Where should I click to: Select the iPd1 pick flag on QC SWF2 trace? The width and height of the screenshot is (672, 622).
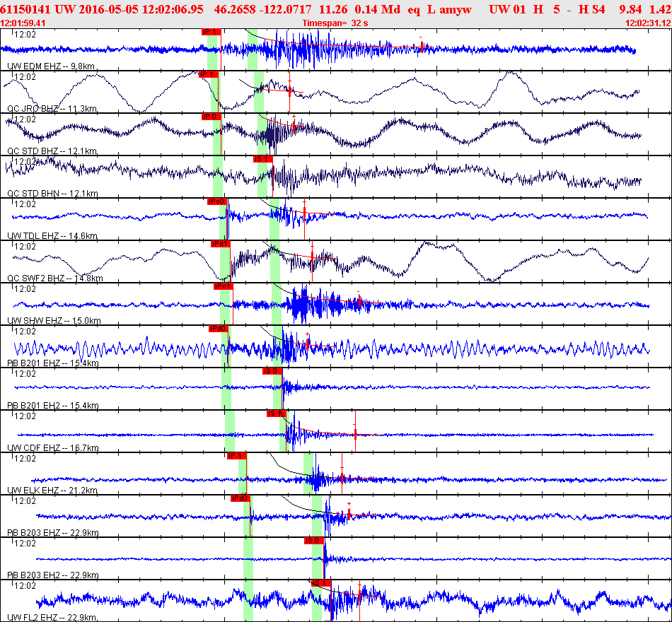[221, 244]
